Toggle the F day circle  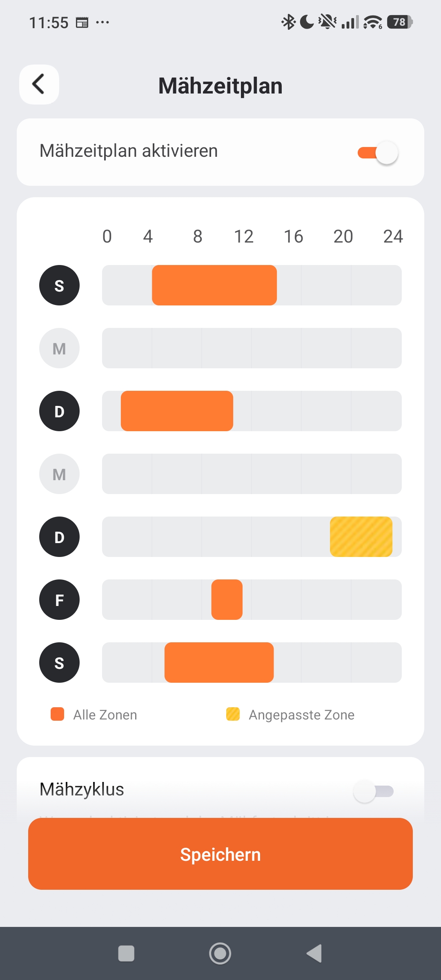point(59,600)
